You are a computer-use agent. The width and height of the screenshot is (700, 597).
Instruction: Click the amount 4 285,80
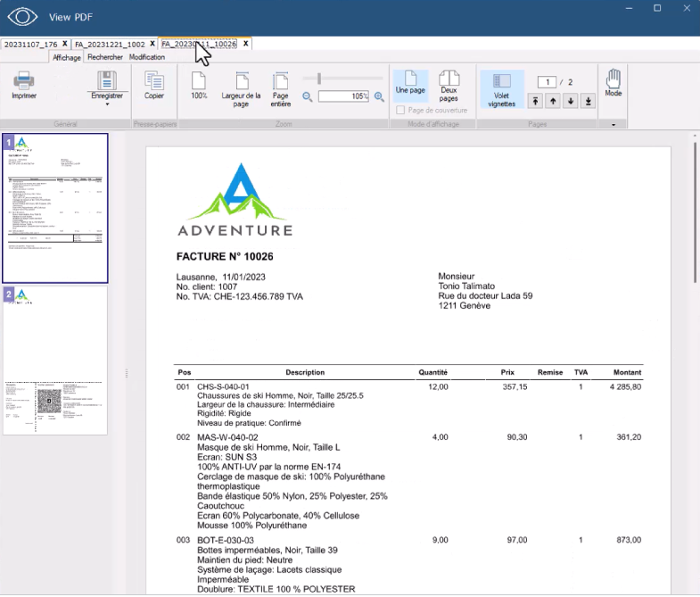[x=625, y=386]
